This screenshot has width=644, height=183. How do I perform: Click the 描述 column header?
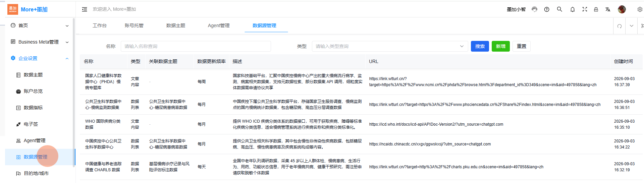click(x=237, y=61)
